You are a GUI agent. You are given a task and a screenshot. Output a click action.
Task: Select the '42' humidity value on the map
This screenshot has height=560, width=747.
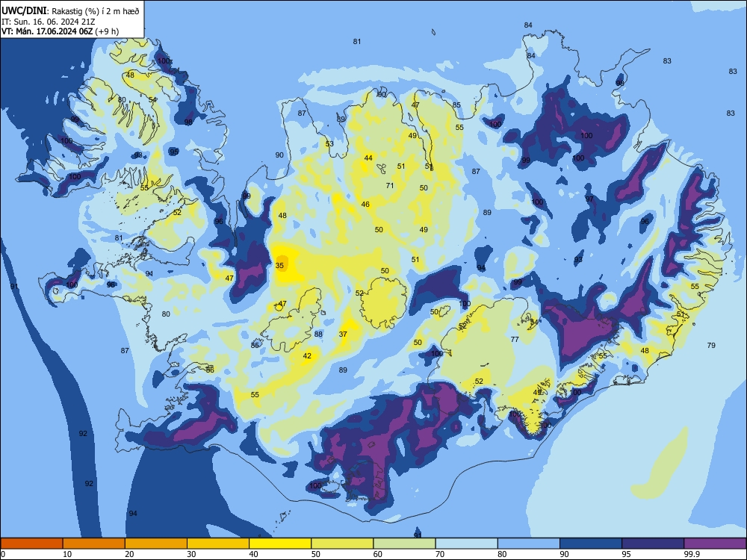pos(307,355)
